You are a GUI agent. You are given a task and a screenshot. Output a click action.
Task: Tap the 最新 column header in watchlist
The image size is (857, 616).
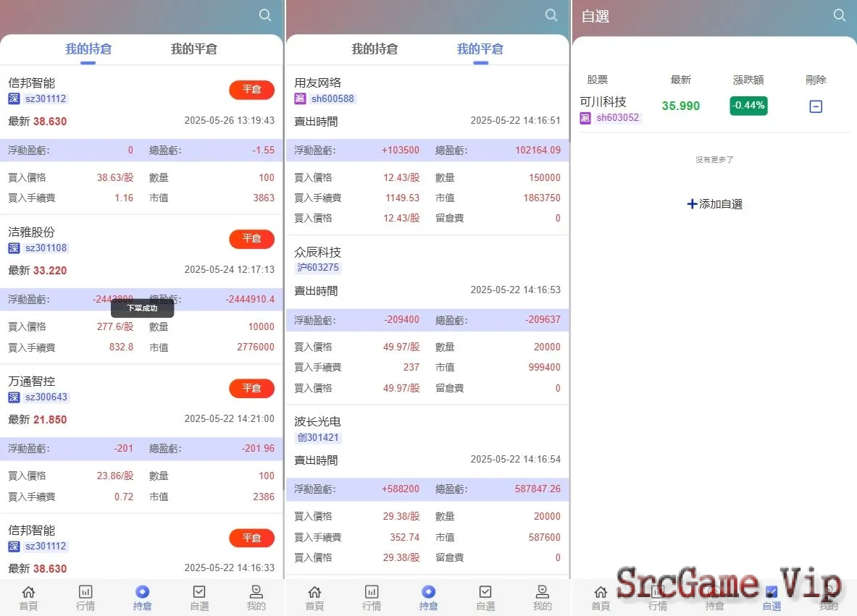[680, 80]
